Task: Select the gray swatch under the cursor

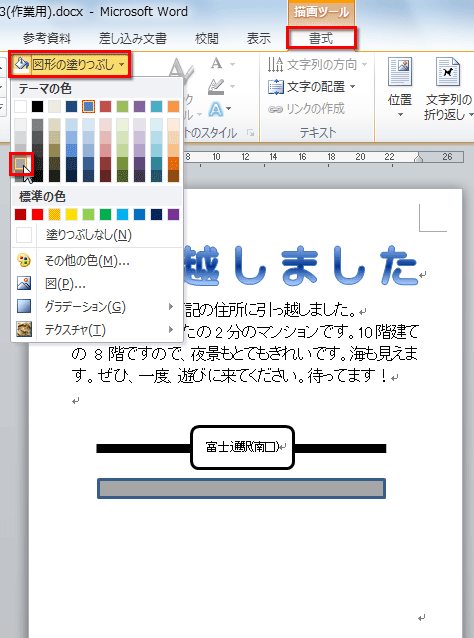Action: (20, 164)
